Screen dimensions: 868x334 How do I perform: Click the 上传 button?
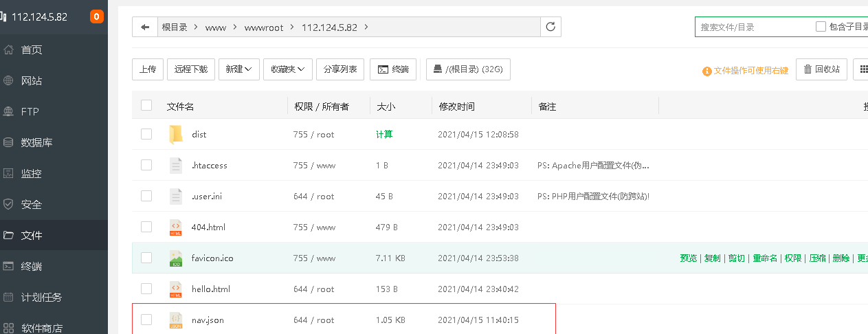pos(148,69)
